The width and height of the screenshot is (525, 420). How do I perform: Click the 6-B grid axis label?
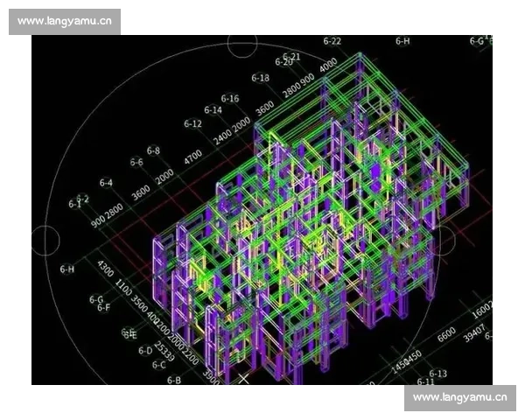point(174,380)
